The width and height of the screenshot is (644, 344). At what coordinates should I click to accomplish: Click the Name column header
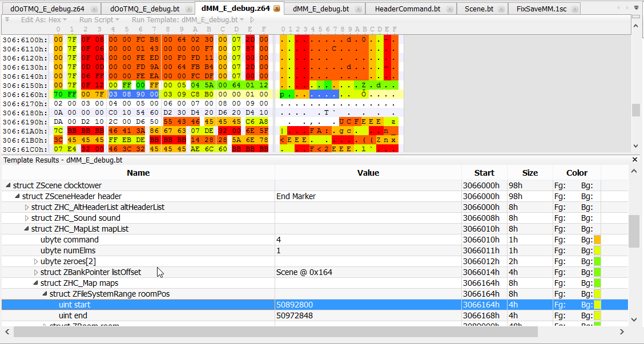[138, 173]
